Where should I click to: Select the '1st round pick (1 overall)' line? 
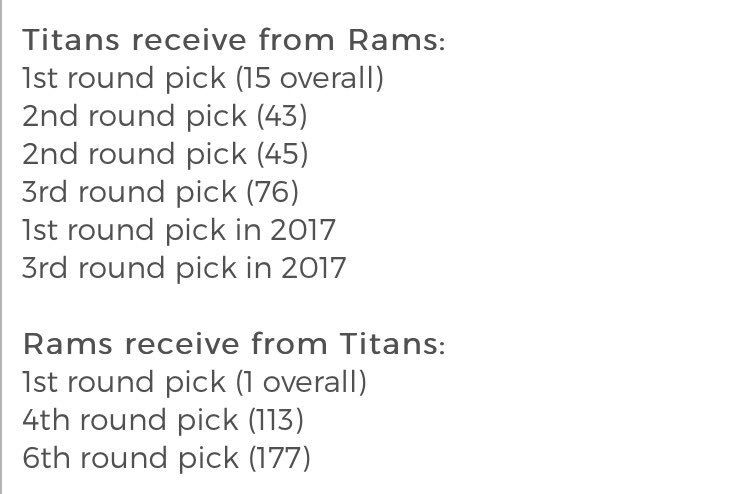tap(194, 383)
